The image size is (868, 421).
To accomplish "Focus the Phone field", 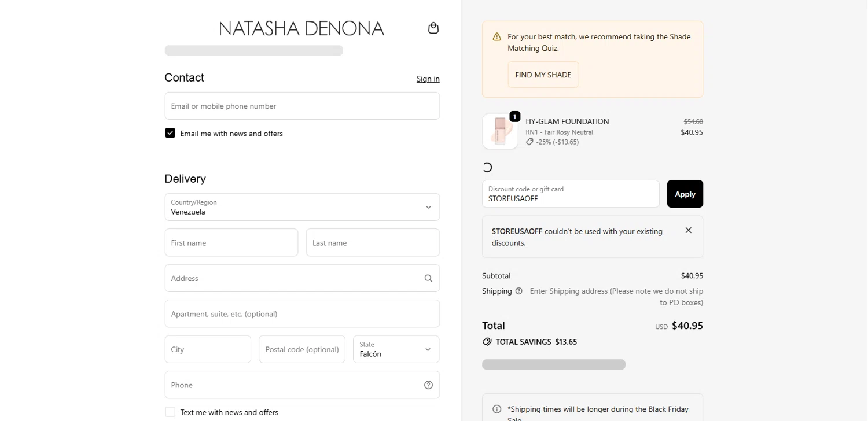I will tap(302, 385).
